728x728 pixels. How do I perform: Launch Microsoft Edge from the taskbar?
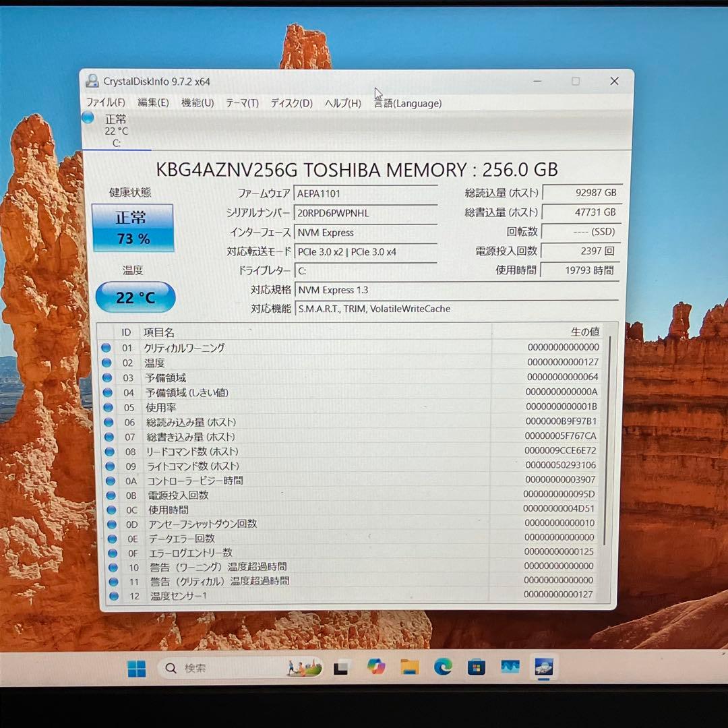(443, 668)
